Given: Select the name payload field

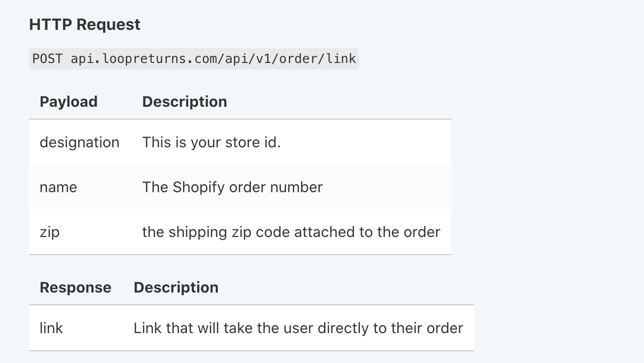Looking at the screenshot, I should [x=58, y=187].
